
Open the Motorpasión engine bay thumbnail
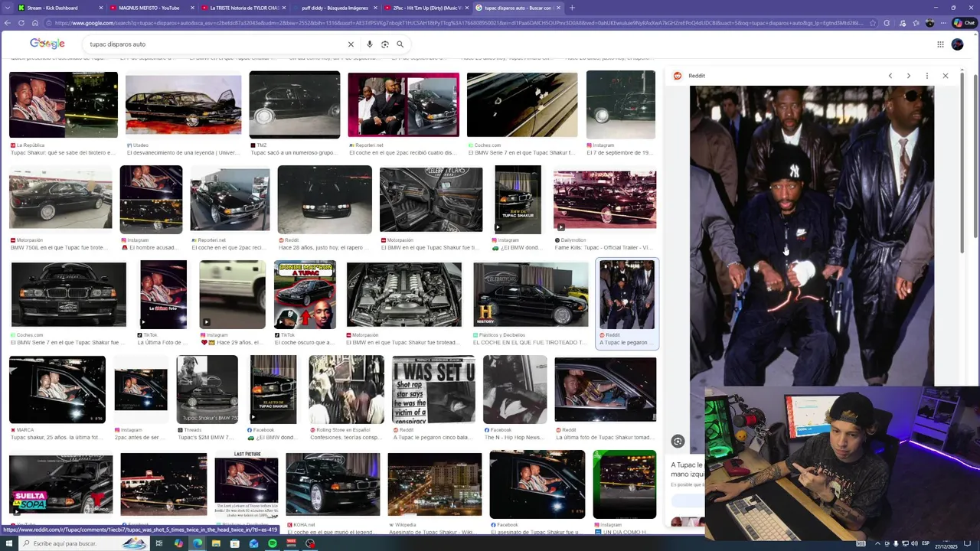(404, 295)
